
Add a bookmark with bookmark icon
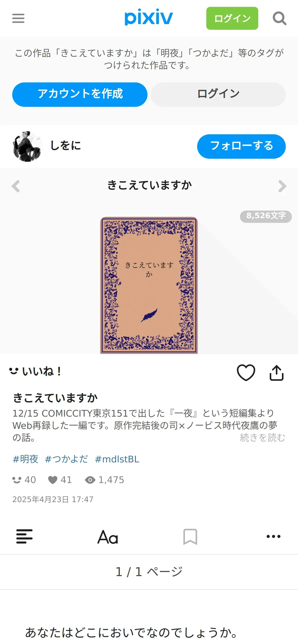pos(190,537)
